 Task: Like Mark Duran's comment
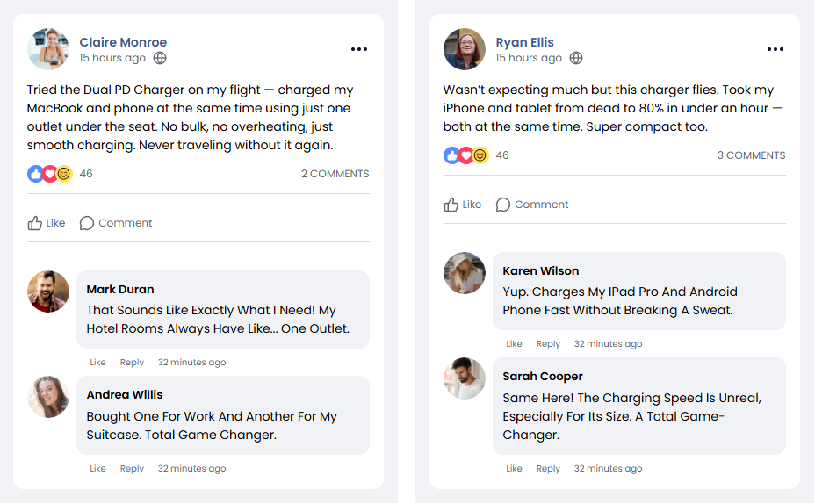point(97,363)
